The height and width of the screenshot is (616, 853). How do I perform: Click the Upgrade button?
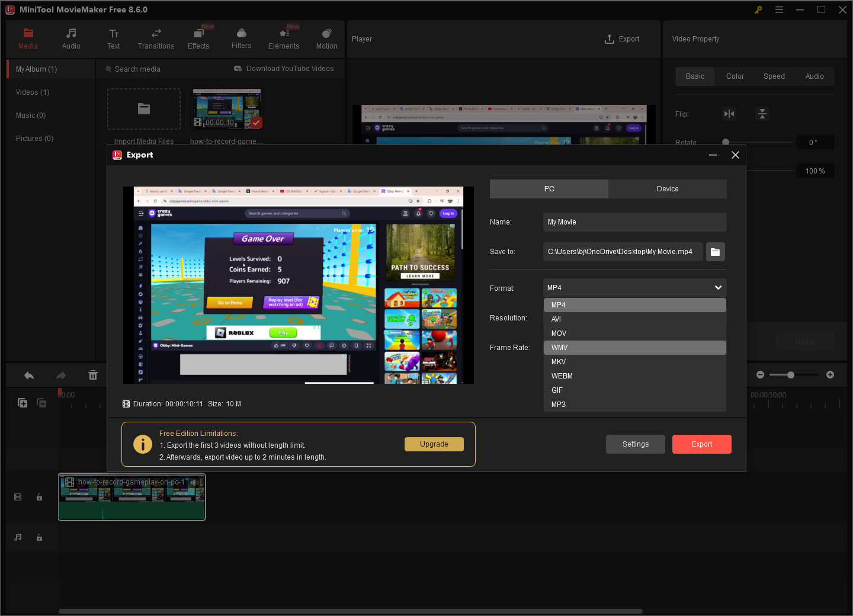(434, 444)
